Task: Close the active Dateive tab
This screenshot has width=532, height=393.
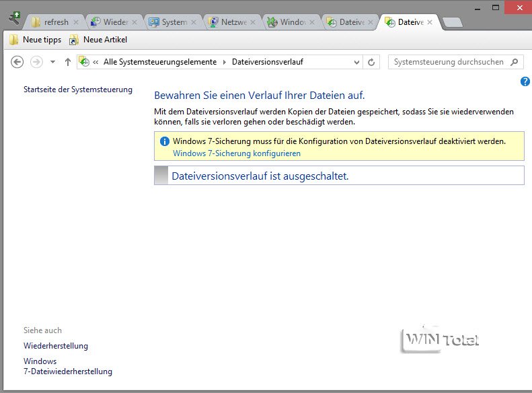Action: click(x=430, y=22)
